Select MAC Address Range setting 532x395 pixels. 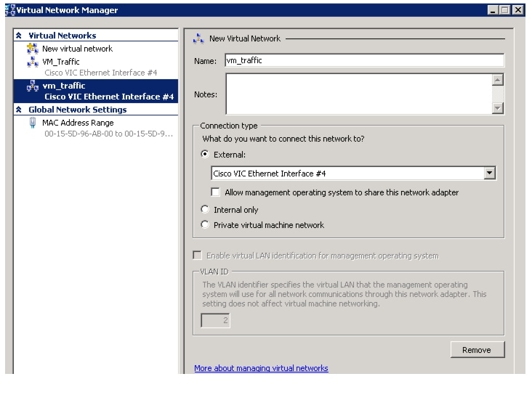(x=78, y=123)
